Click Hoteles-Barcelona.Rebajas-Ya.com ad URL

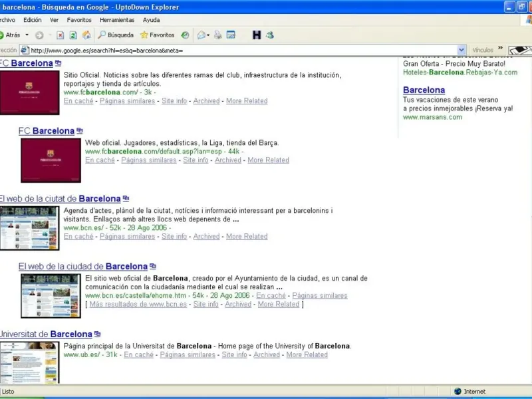point(460,72)
